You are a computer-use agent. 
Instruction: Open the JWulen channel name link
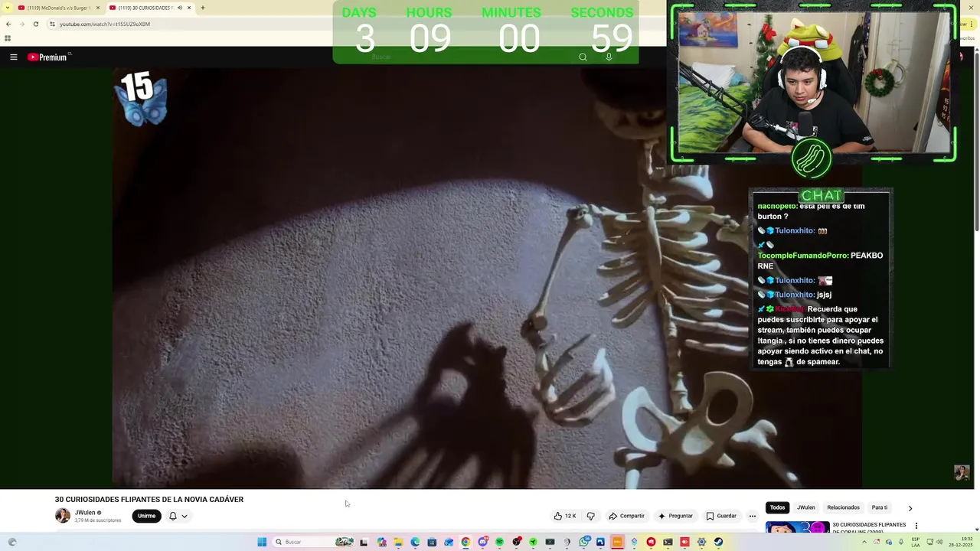tap(85, 513)
